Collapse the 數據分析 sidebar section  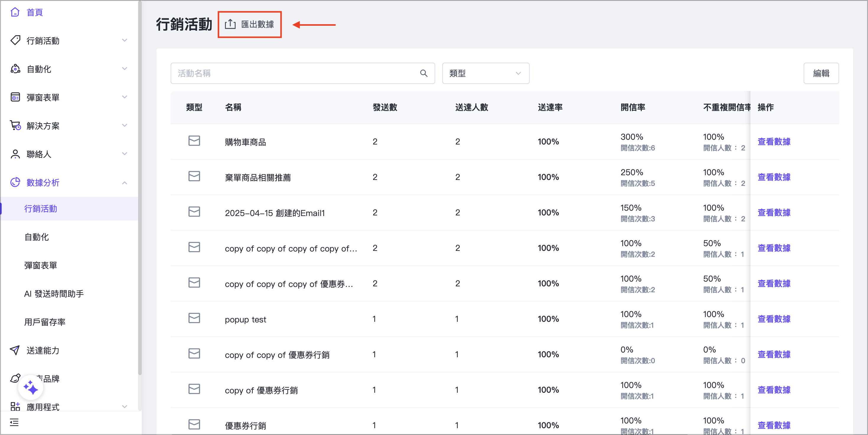tap(124, 183)
